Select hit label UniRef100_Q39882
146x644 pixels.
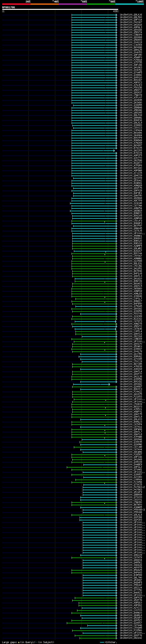(131, 75)
